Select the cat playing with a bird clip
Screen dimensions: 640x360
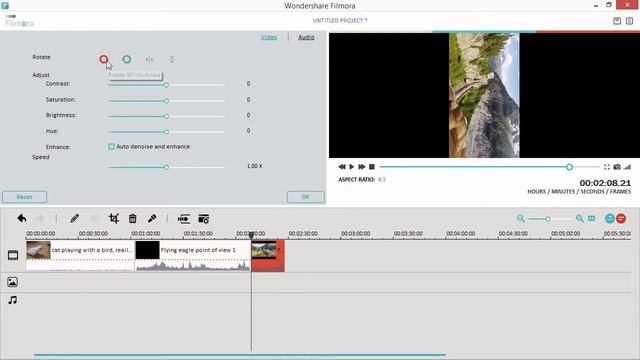coord(80,256)
